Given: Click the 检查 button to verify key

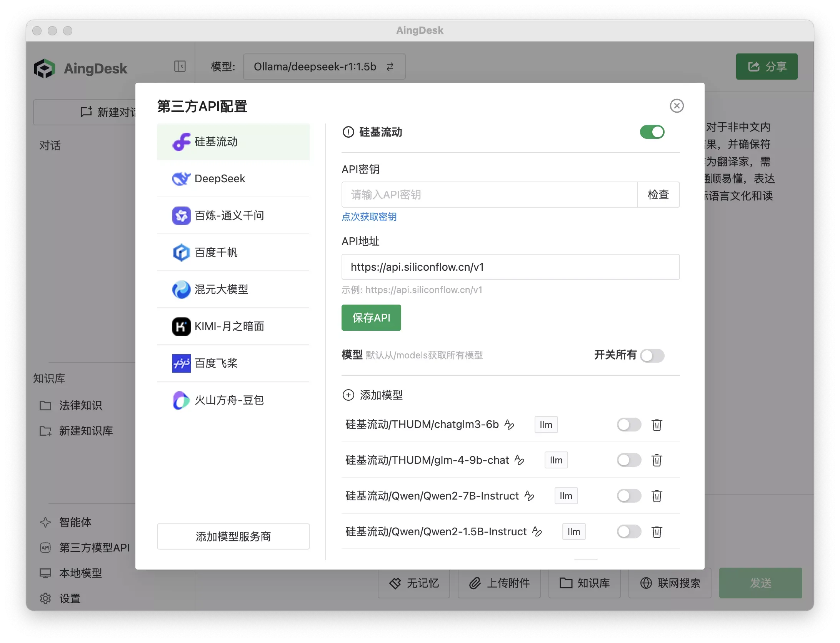Looking at the screenshot, I should tap(658, 195).
